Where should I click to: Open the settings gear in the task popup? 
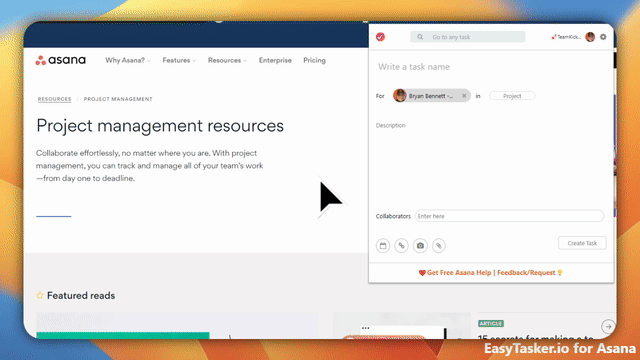(x=603, y=37)
